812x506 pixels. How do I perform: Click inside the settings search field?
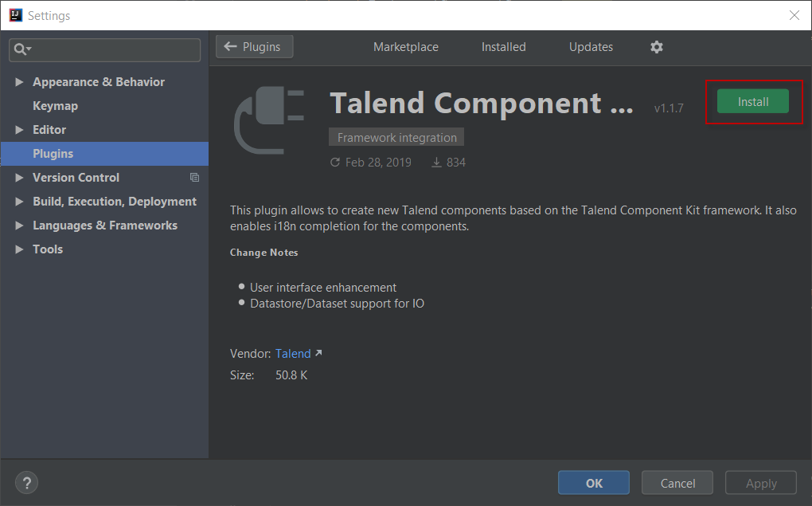tap(104, 49)
